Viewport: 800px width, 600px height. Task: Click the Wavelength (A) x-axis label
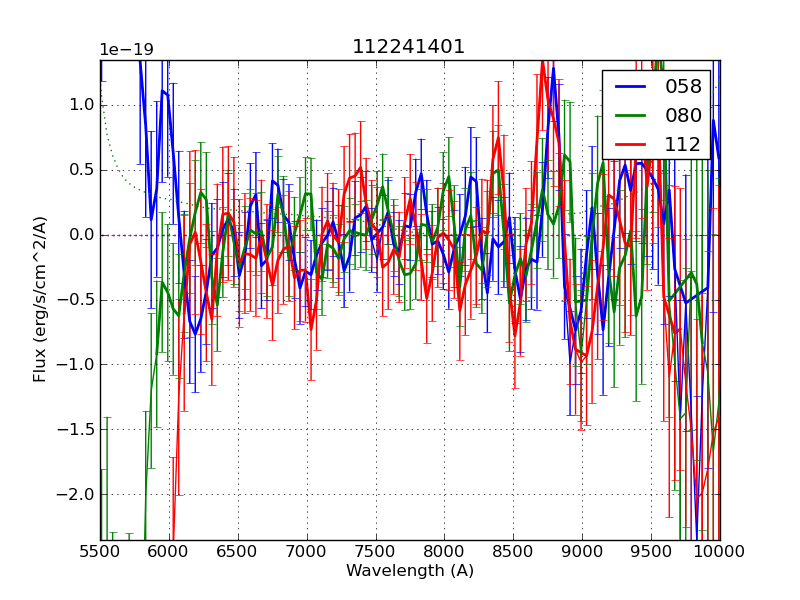(x=409, y=571)
